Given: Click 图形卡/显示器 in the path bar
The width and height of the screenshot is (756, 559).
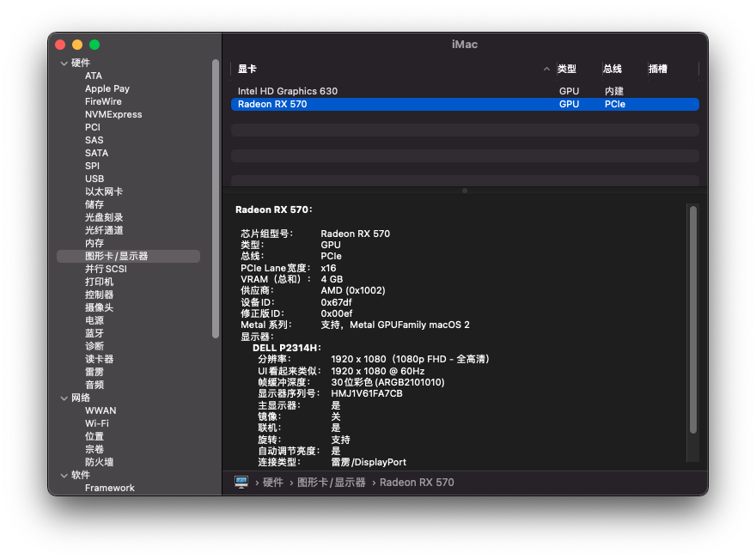Looking at the screenshot, I should [x=332, y=483].
